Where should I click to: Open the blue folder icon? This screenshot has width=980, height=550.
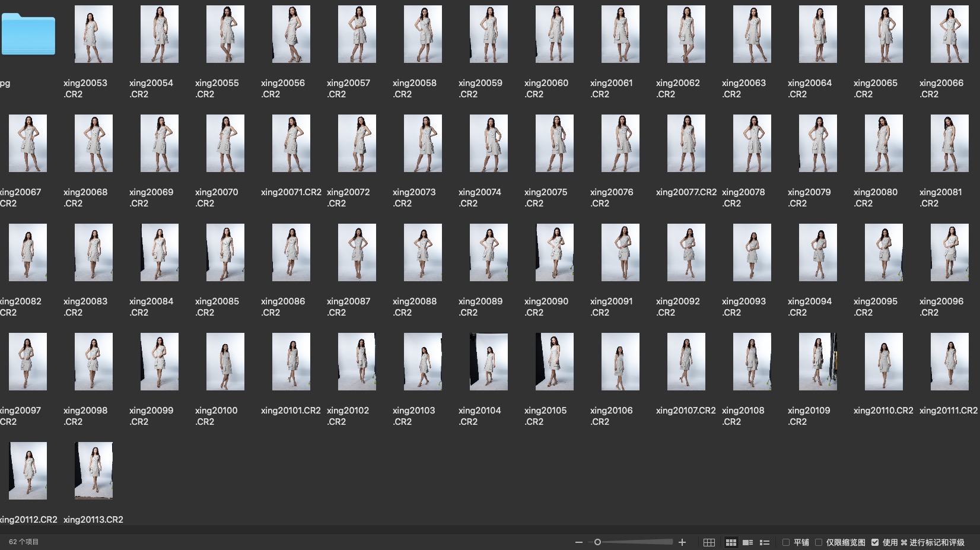[x=28, y=34]
